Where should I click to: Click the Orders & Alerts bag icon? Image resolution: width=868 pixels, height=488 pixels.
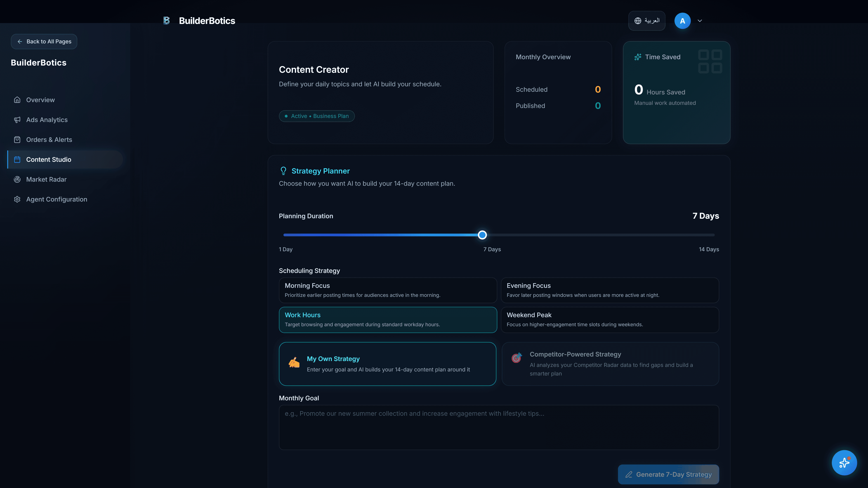[17, 139]
